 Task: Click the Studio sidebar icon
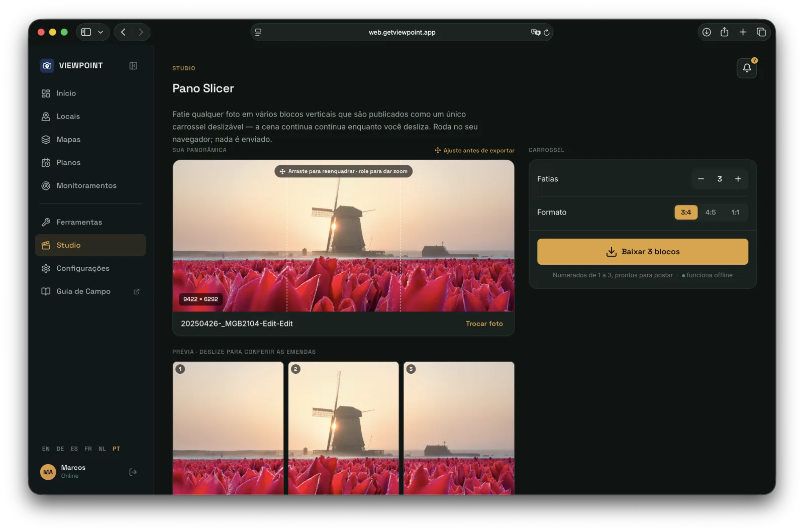click(46, 245)
